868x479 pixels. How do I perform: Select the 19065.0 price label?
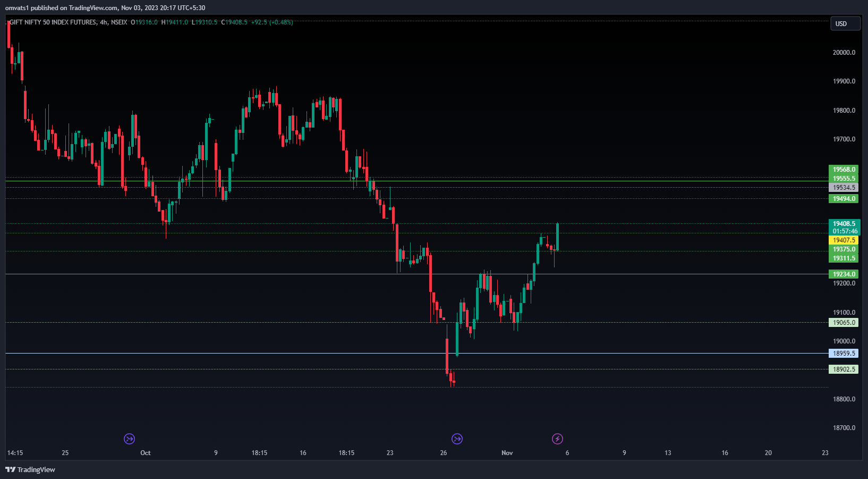pyautogui.click(x=844, y=323)
